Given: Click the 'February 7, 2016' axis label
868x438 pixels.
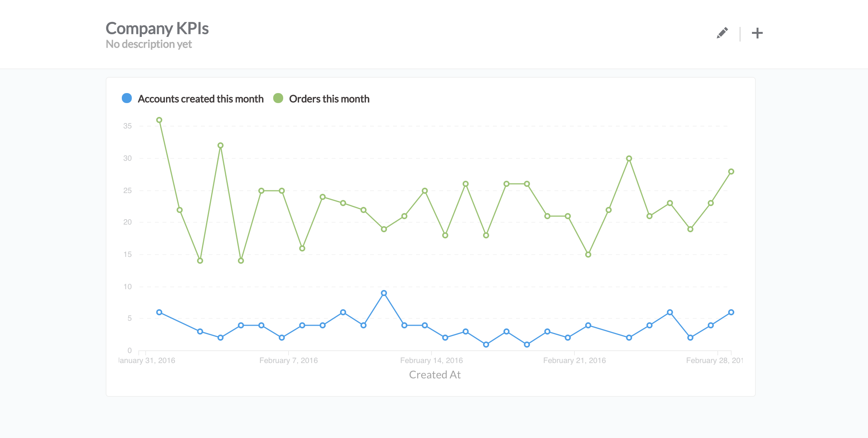Looking at the screenshot, I should [289, 360].
